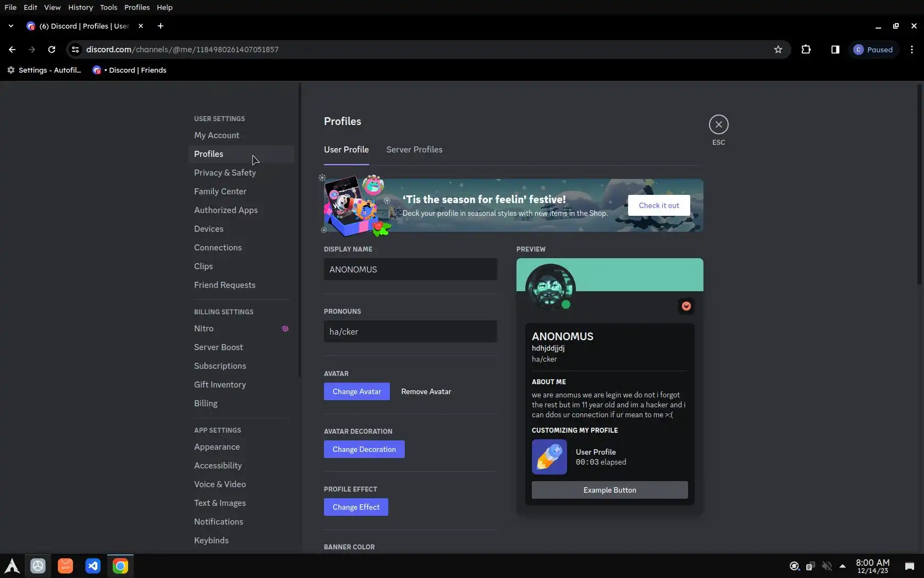Screen dimensions: 924x578
Task: Open My Account settings
Action: (x=241, y=135)
